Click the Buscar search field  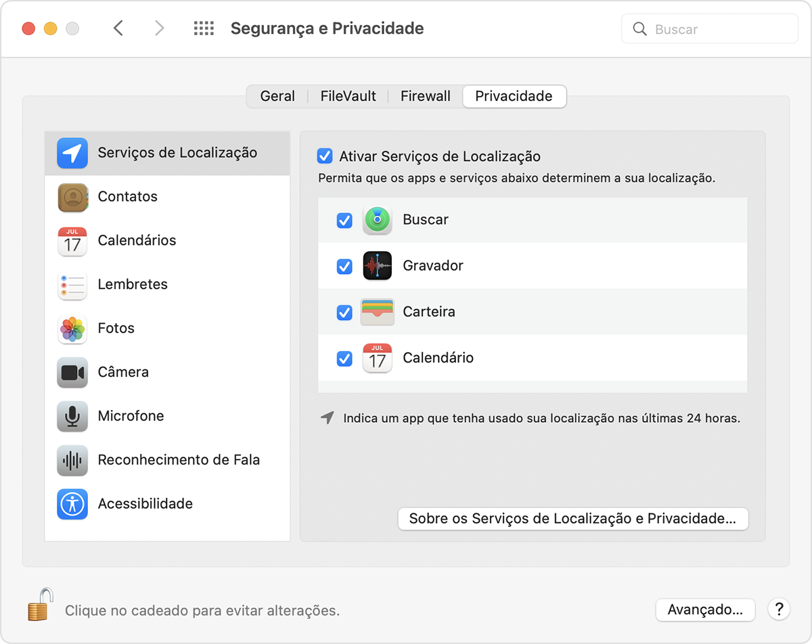pos(710,29)
